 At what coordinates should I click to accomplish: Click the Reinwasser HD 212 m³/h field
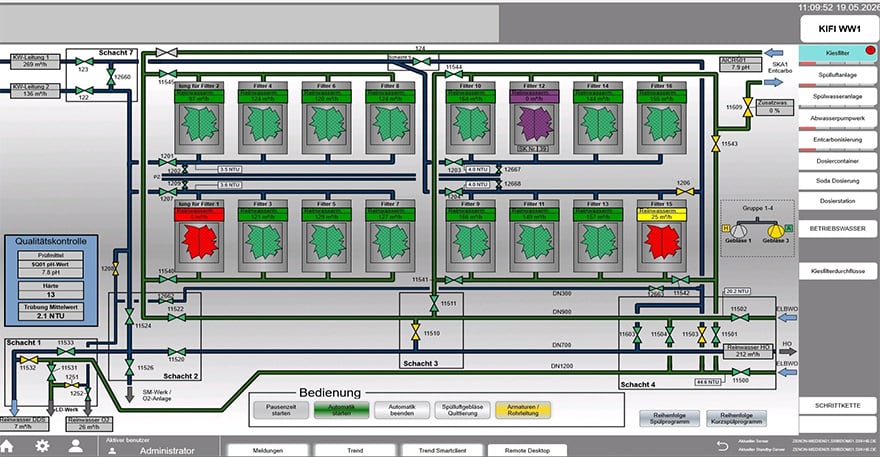pyautogui.click(x=748, y=351)
